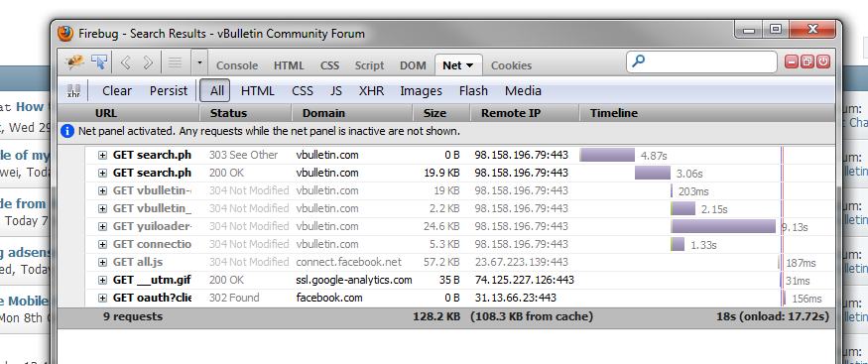The image size is (868, 364).
Task: Click the Firebug bug icon
Action: coord(74,61)
